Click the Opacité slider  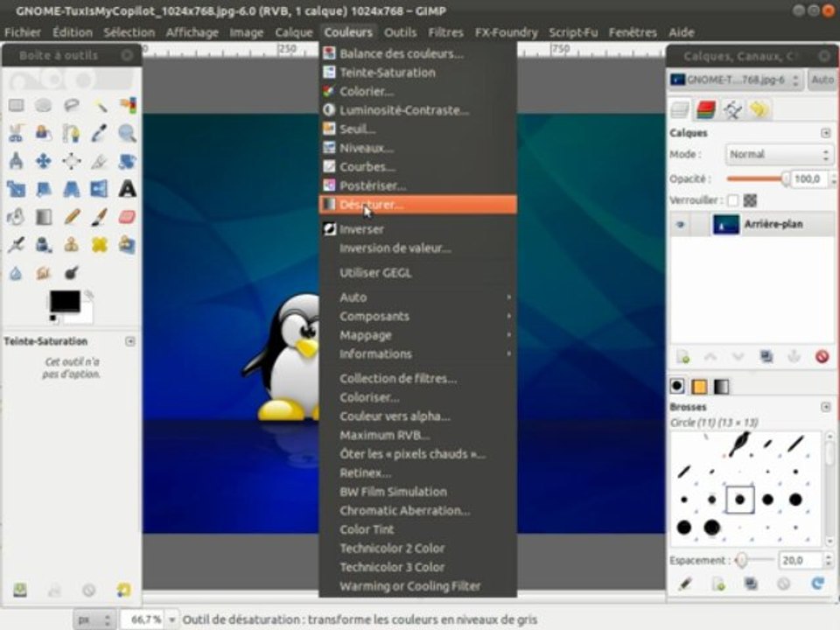[x=758, y=178]
